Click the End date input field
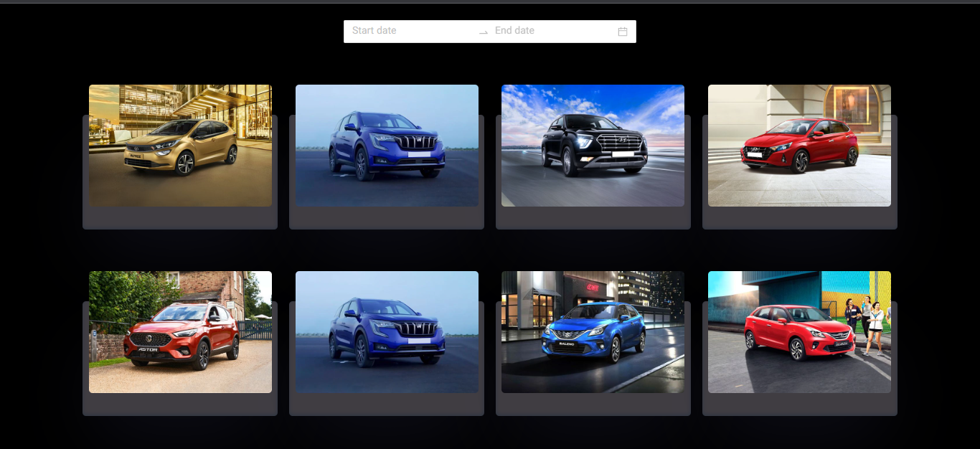980x449 pixels. 553,31
